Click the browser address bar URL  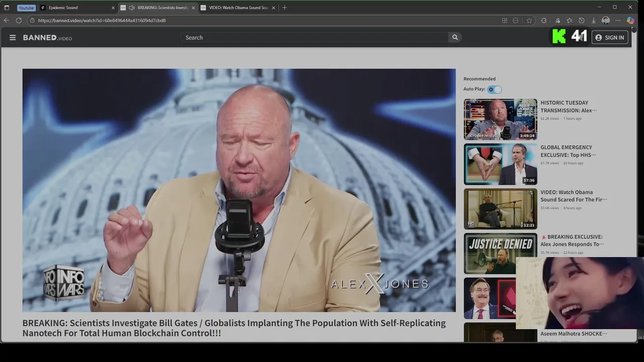pyautogui.click(x=102, y=21)
